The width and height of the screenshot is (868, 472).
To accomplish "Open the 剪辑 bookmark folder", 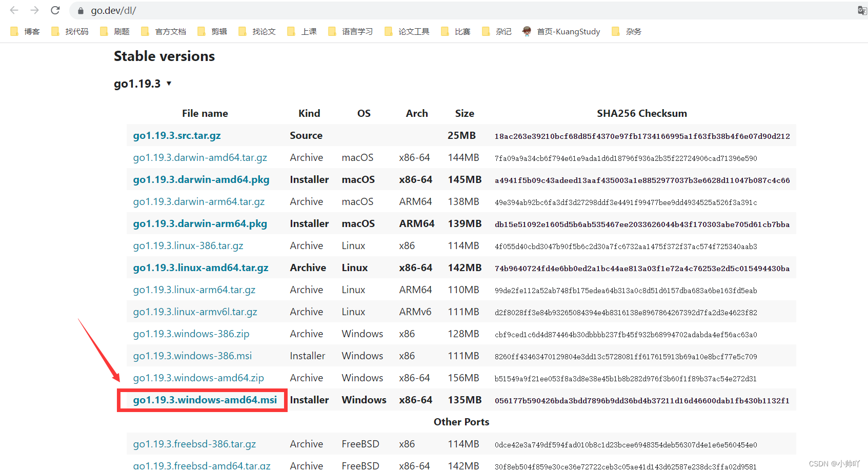I will click(212, 31).
